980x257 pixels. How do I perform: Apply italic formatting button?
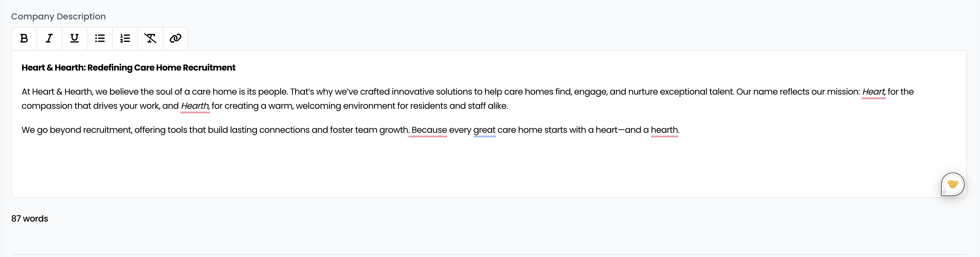click(x=49, y=39)
